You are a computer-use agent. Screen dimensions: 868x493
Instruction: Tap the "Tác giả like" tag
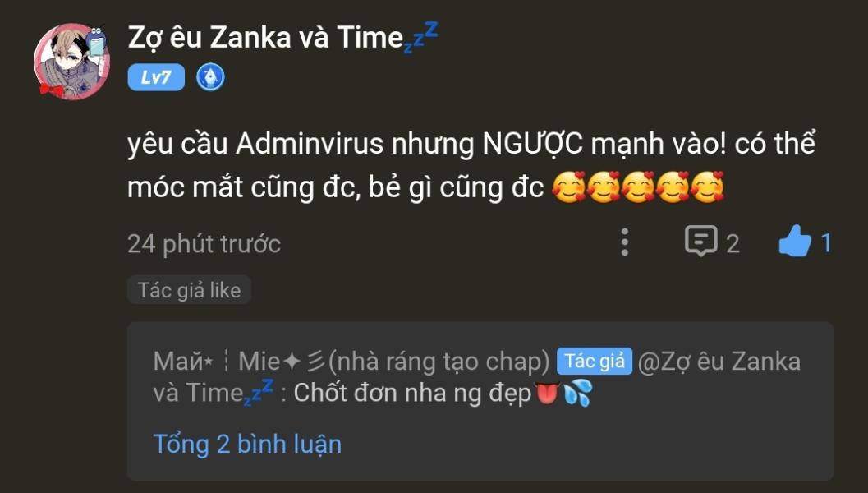pos(190,290)
